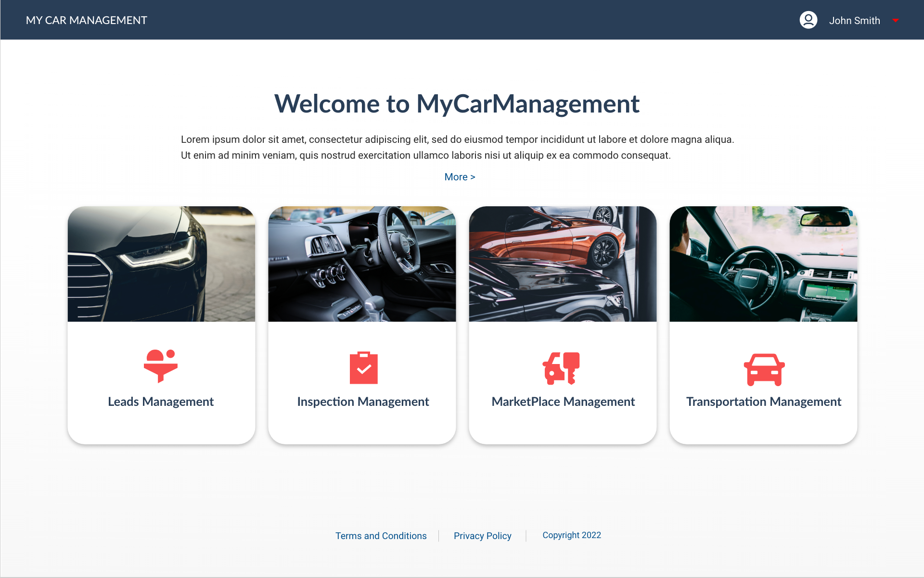Viewport: 924px width, 578px height.
Task: Click MY CAR MANAGEMENT header logo
Action: pos(87,20)
